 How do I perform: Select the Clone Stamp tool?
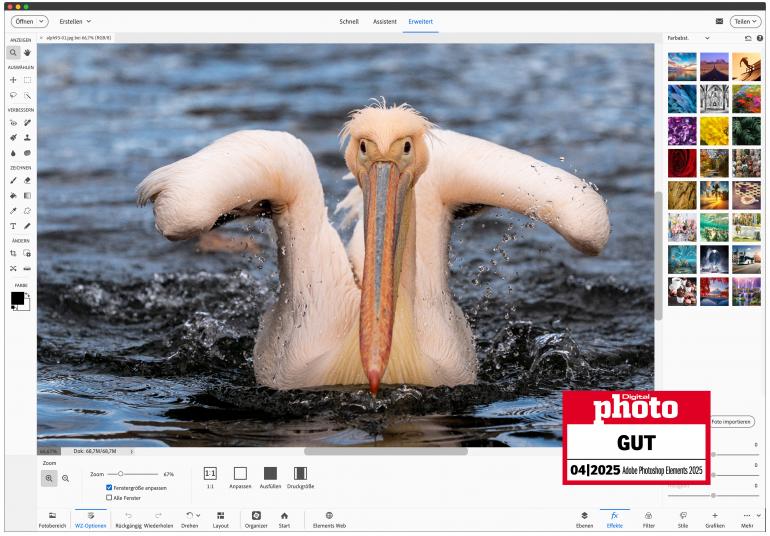[x=28, y=138]
